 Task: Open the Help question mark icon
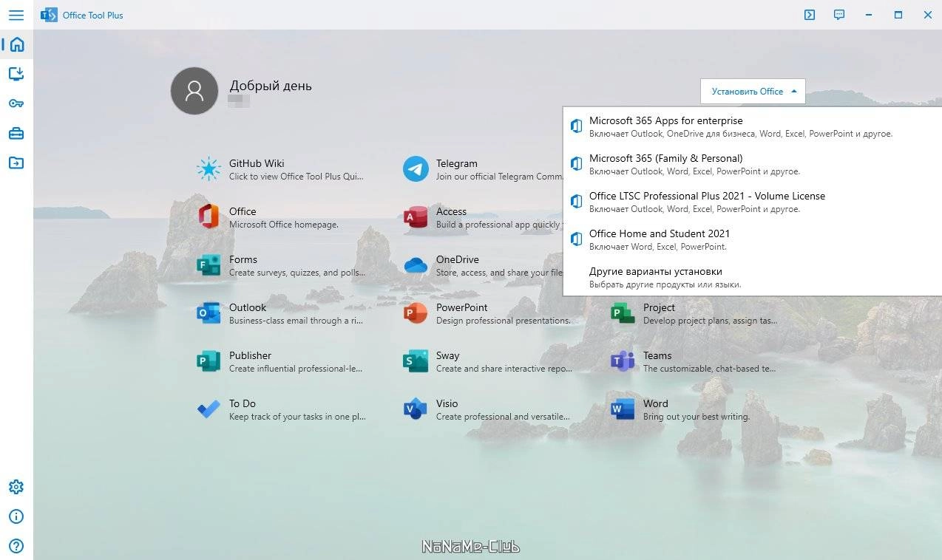click(16, 546)
